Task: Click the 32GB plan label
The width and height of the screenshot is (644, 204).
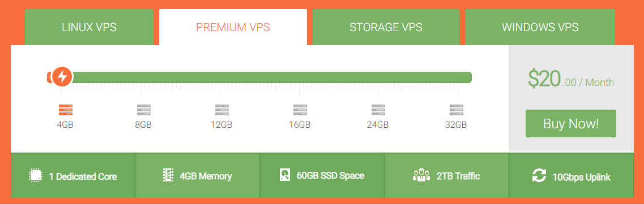Action: (456, 124)
